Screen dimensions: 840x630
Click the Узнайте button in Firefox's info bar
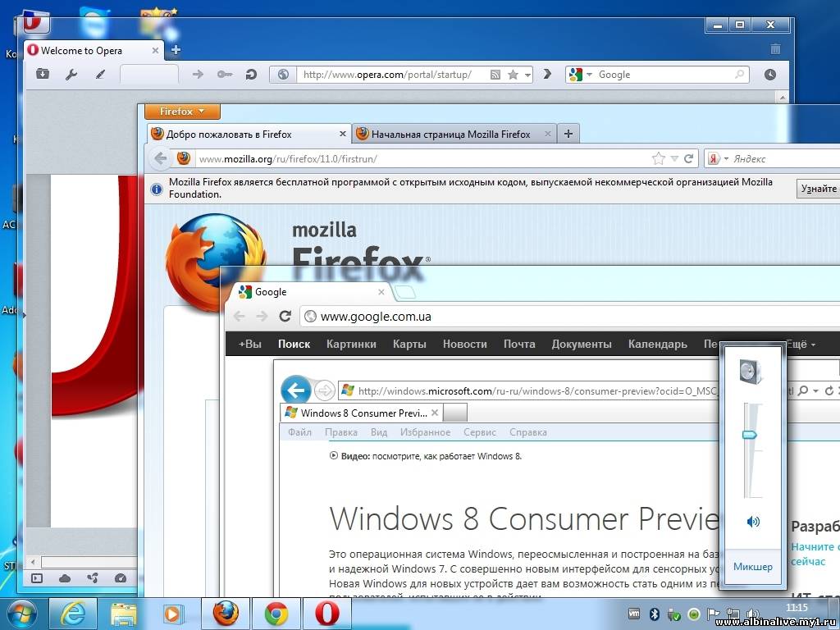(x=819, y=189)
